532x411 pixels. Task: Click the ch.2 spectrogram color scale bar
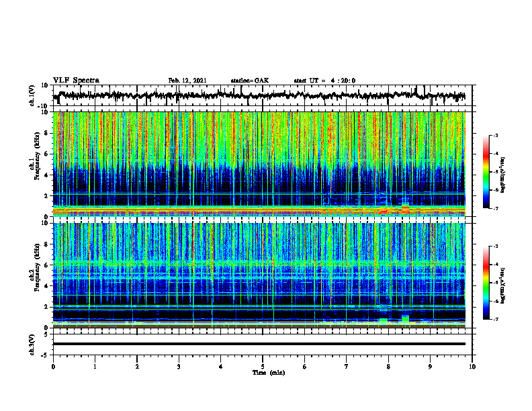(486, 283)
